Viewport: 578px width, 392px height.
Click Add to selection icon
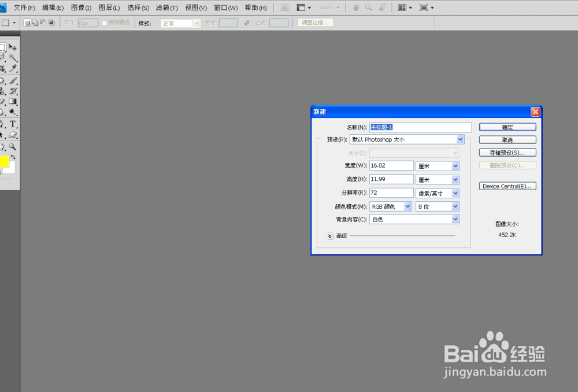pos(35,23)
